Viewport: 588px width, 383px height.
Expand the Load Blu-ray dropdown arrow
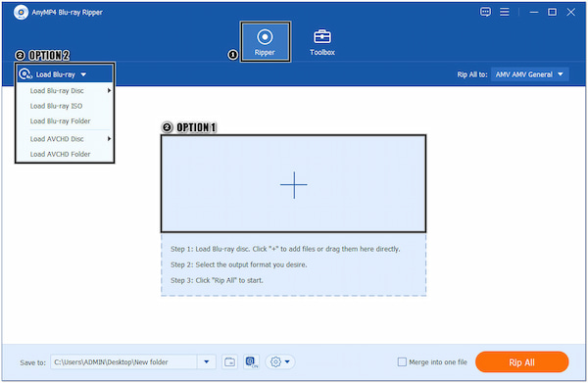(x=83, y=74)
